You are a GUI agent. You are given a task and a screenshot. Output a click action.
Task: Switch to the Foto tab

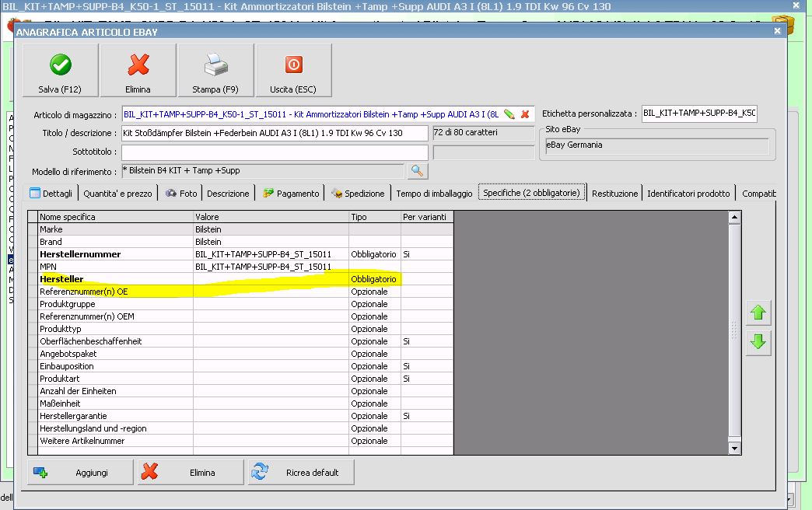point(180,194)
